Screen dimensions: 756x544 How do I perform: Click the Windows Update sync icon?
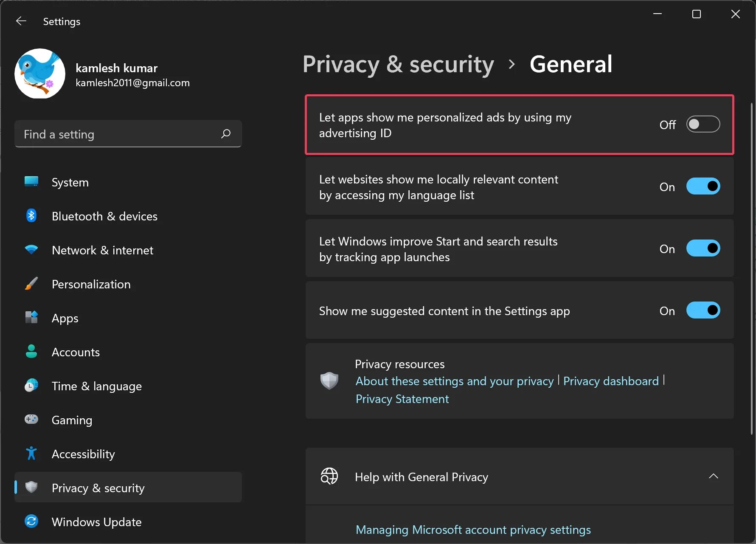pos(31,521)
